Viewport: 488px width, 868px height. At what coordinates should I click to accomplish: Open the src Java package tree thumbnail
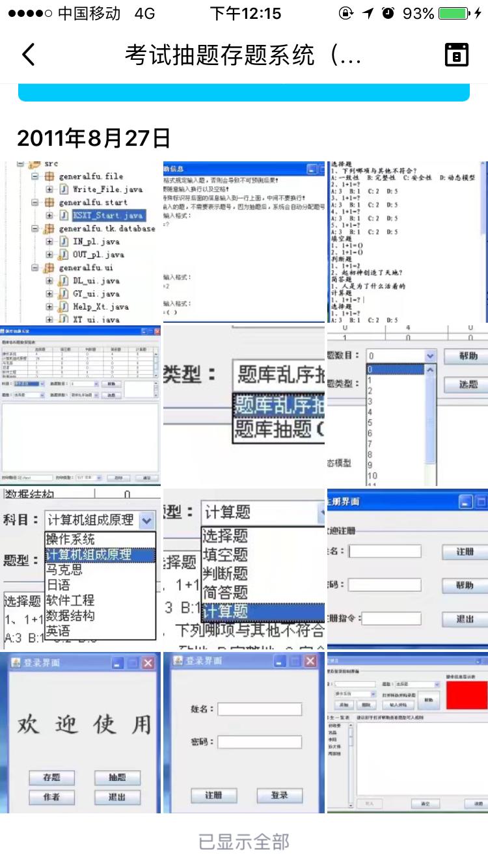tap(80, 241)
